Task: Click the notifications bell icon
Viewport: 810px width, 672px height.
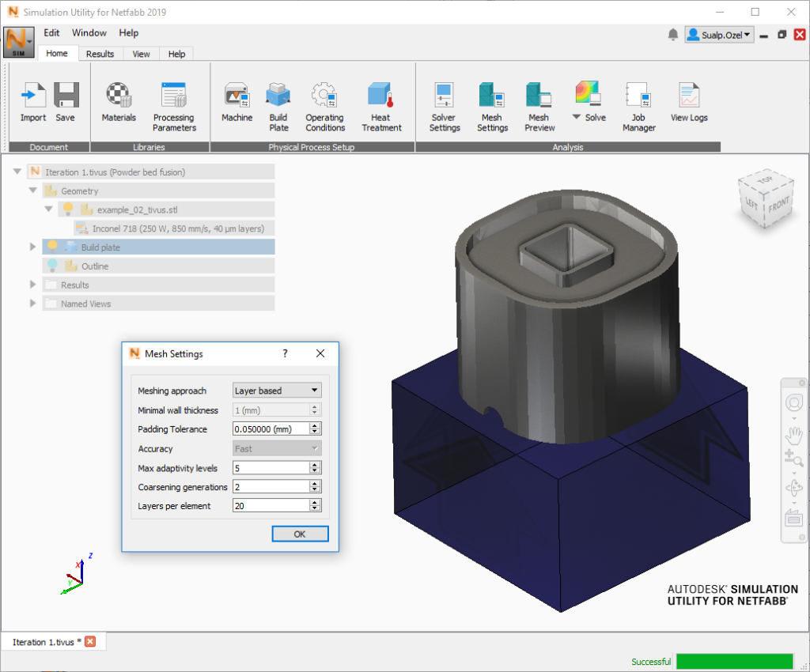Action: 672,35
